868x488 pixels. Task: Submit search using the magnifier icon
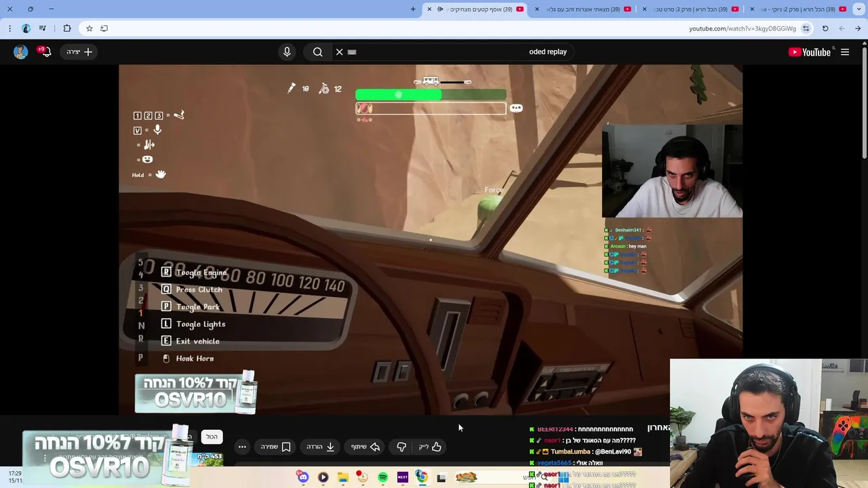coord(317,52)
